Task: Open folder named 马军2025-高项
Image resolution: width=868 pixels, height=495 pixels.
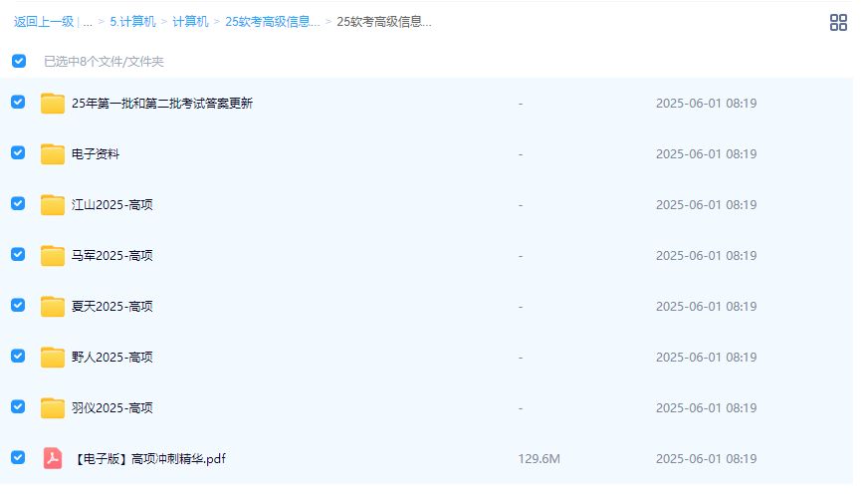Action: click(111, 256)
